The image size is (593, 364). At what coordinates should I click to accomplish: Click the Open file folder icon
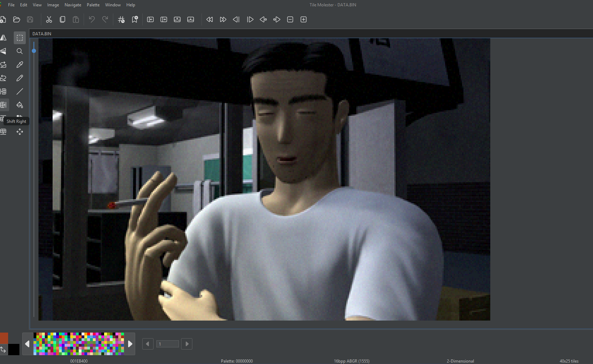[x=17, y=19]
